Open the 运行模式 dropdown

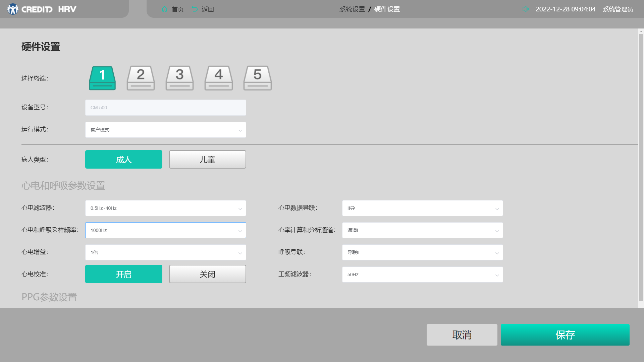click(x=165, y=130)
